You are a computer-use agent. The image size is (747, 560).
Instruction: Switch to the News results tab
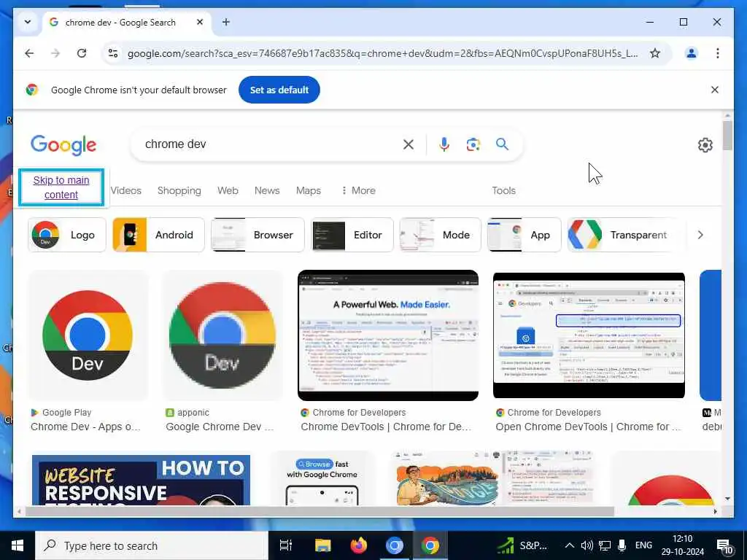point(267,190)
